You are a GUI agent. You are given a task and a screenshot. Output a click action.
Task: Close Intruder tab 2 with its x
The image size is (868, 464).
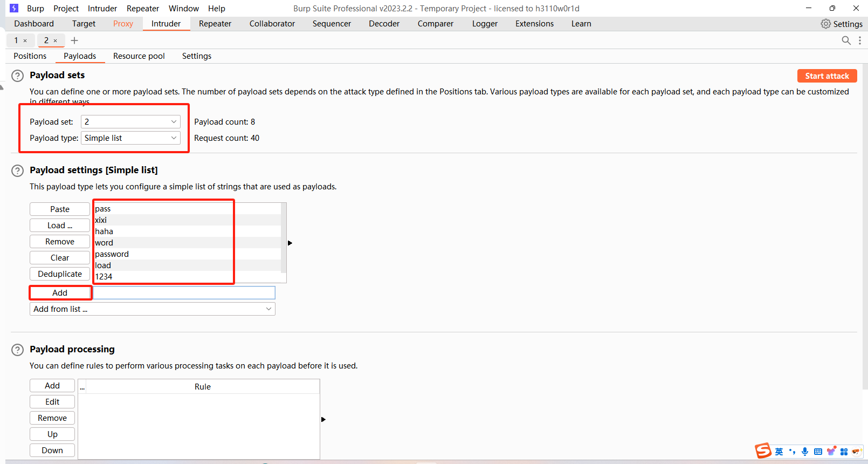pos(55,40)
